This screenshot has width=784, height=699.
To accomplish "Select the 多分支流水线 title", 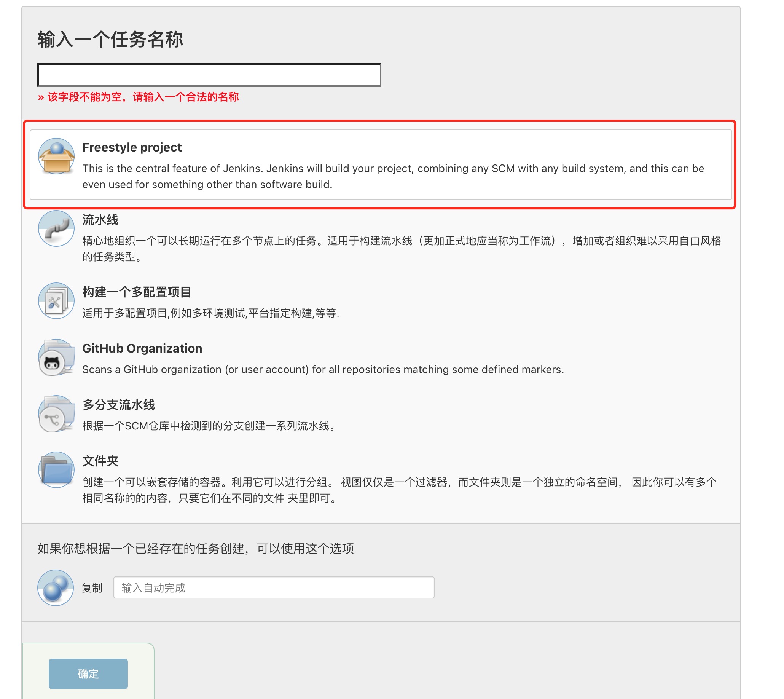I will (119, 405).
